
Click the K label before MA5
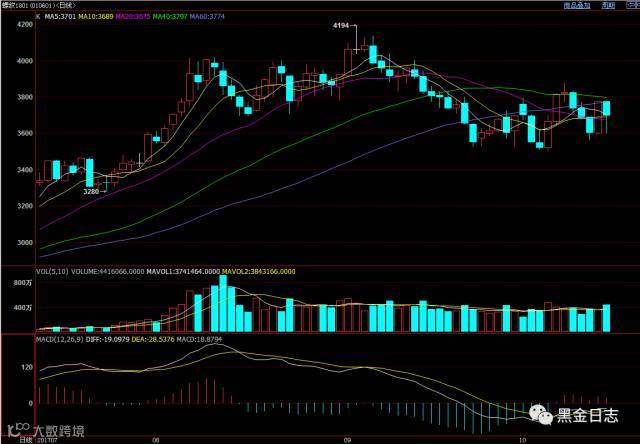(x=38, y=17)
